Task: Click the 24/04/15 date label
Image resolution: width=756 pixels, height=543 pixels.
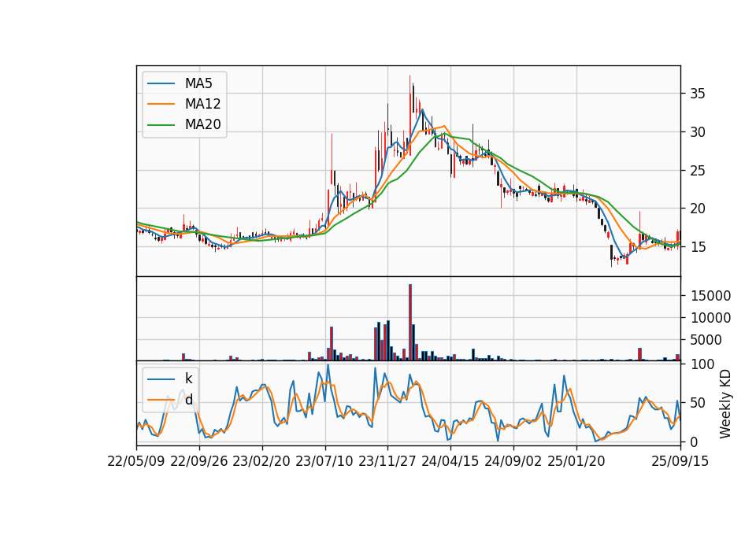Action: (450, 462)
